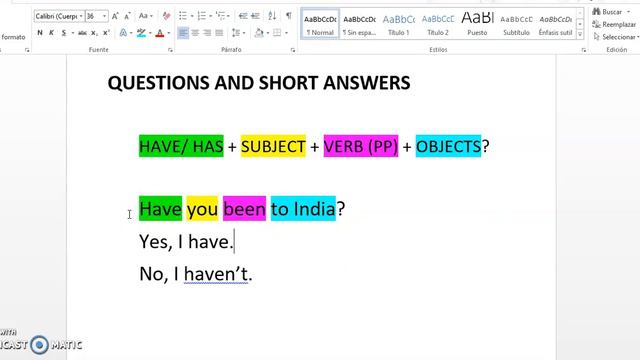Image resolution: width=640 pixels, height=360 pixels.
Task: Click the cyan OBJECTS text
Action: (448, 146)
